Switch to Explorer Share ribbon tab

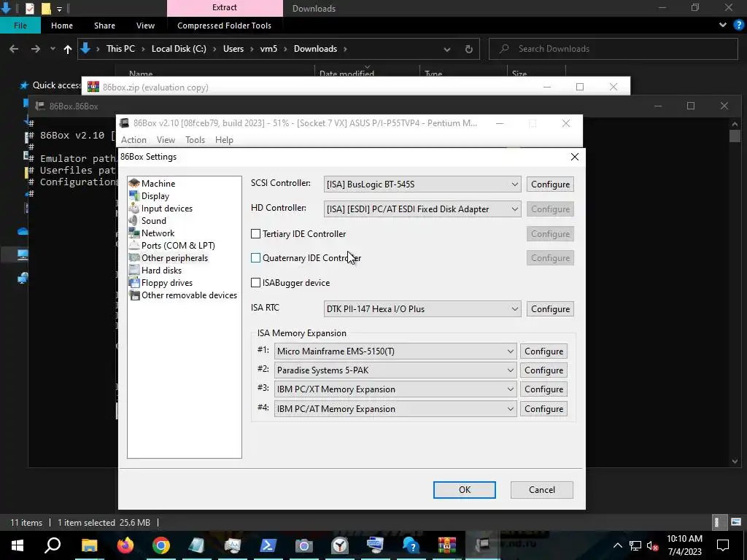(x=104, y=26)
